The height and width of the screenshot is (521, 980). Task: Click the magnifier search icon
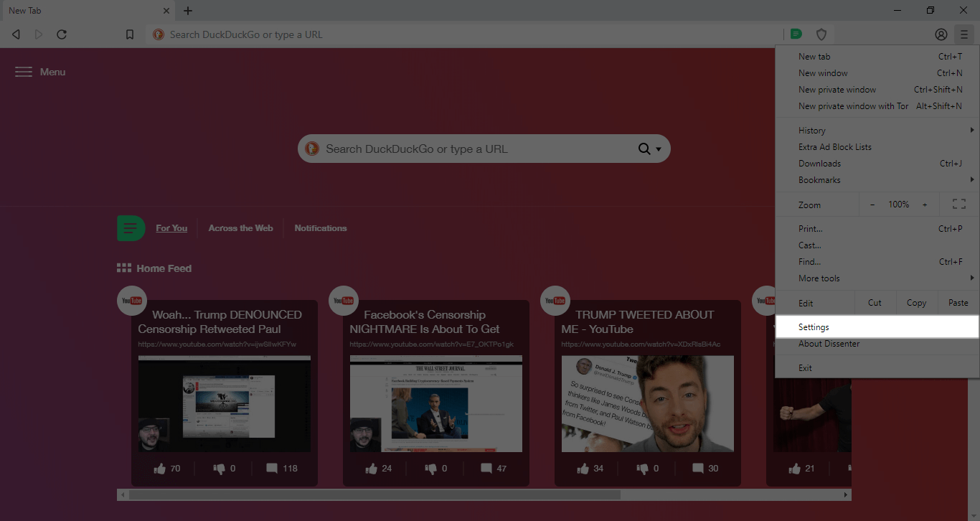pyautogui.click(x=644, y=149)
